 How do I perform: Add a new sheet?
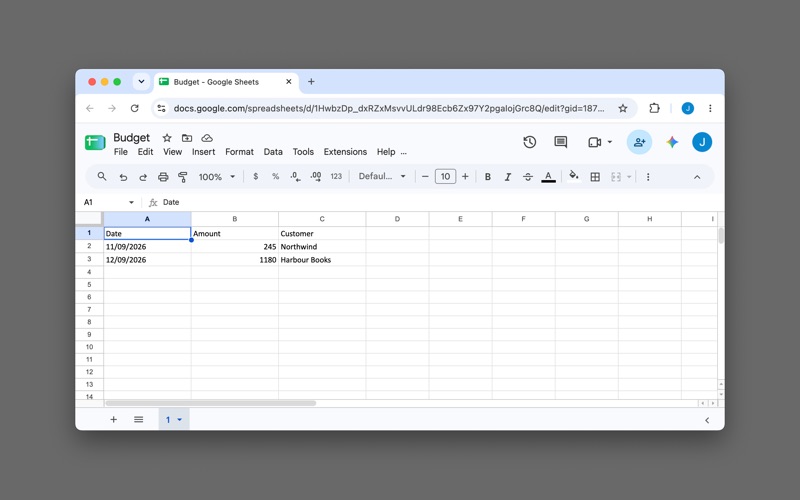click(x=114, y=419)
